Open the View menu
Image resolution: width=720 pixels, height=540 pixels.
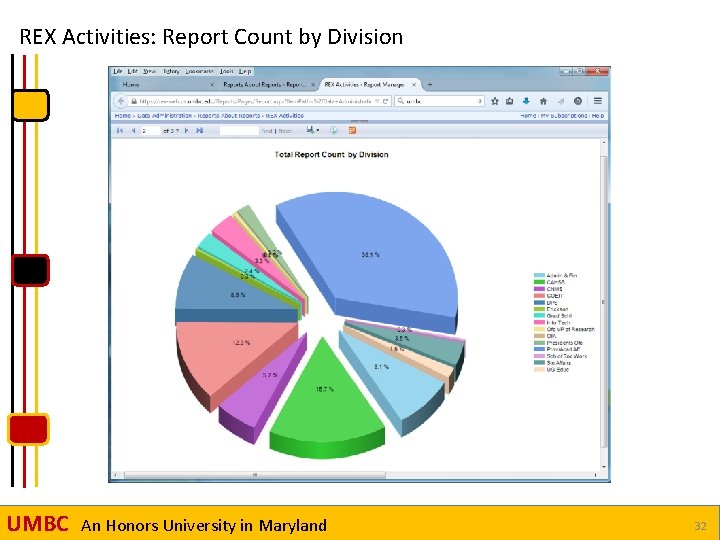(x=149, y=71)
